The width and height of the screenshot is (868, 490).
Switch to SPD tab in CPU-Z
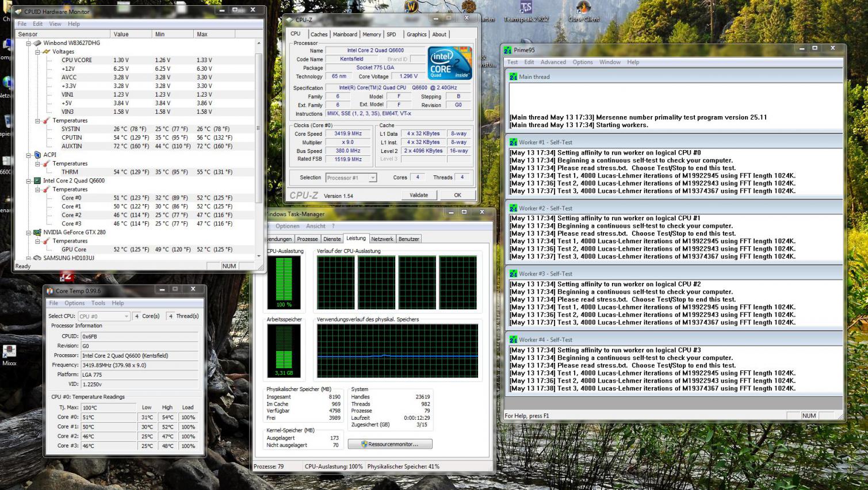tap(392, 35)
